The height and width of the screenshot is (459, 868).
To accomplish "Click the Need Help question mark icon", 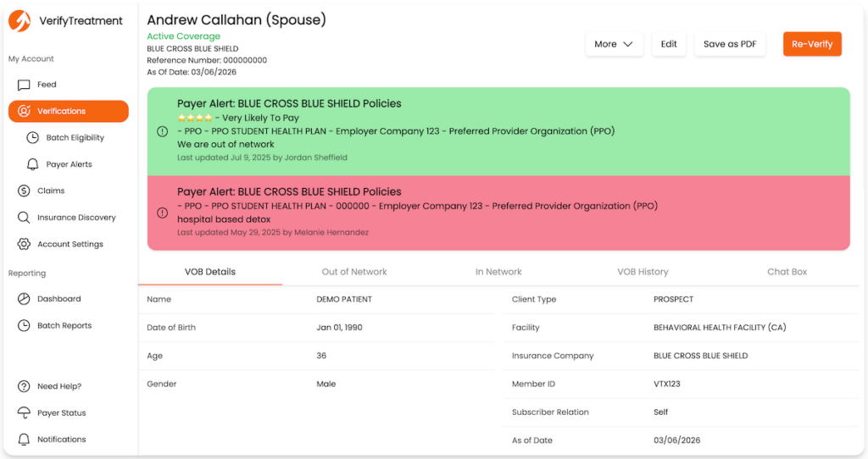I will tap(24, 387).
